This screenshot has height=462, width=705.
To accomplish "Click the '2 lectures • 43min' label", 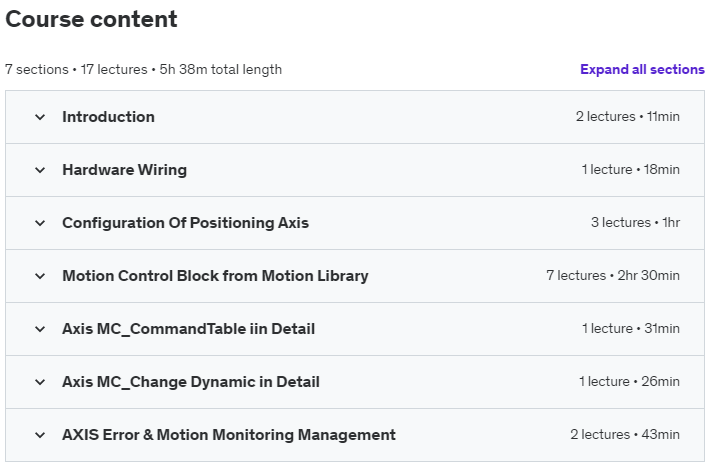I will (x=625, y=435).
